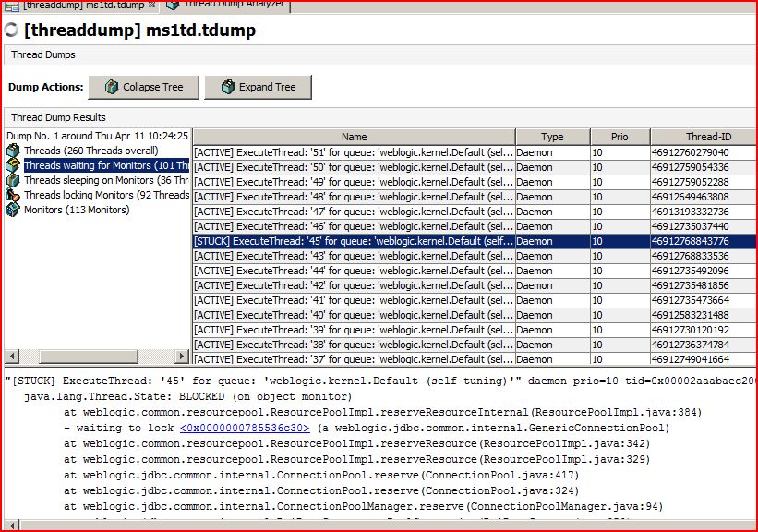This screenshot has height=532, width=758.
Task: Click the Threads sleeping on Monitors icon
Action: point(11,180)
